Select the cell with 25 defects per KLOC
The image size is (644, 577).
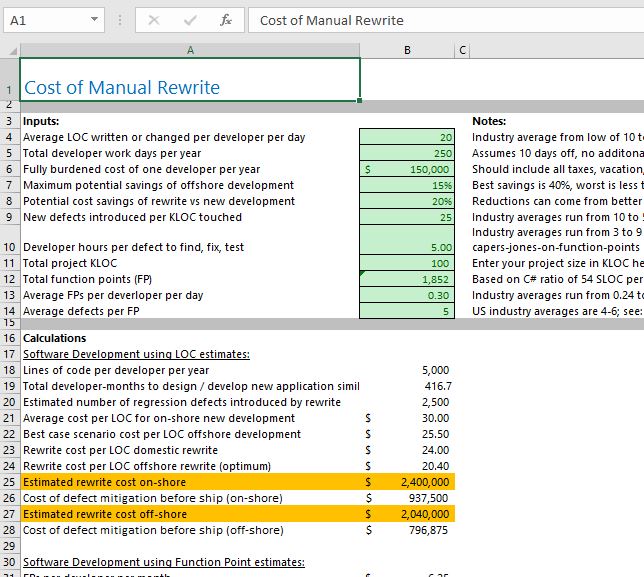(407, 217)
